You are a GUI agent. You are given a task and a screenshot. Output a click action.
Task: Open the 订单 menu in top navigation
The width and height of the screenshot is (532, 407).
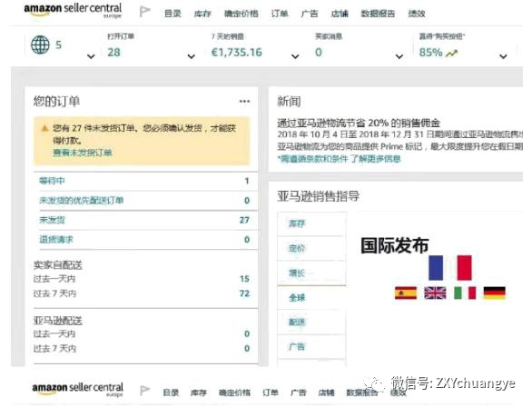(x=280, y=14)
